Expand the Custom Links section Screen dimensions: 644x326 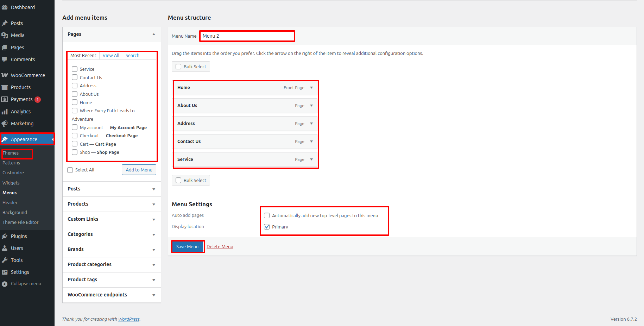(154, 219)
